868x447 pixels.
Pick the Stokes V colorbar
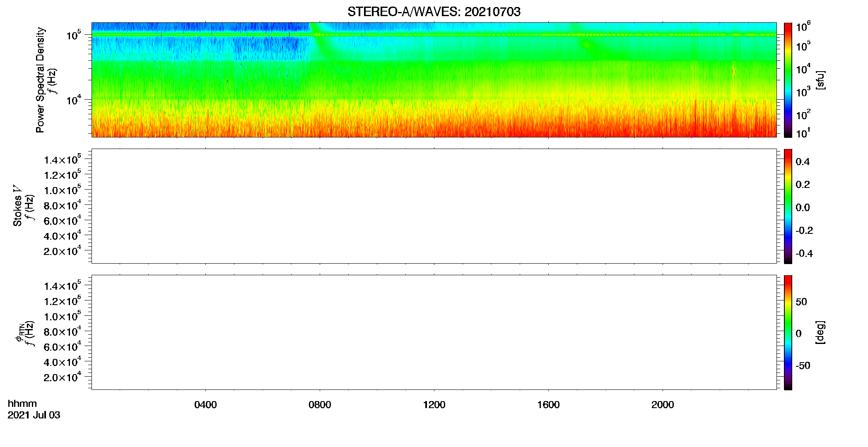(788, 206)
